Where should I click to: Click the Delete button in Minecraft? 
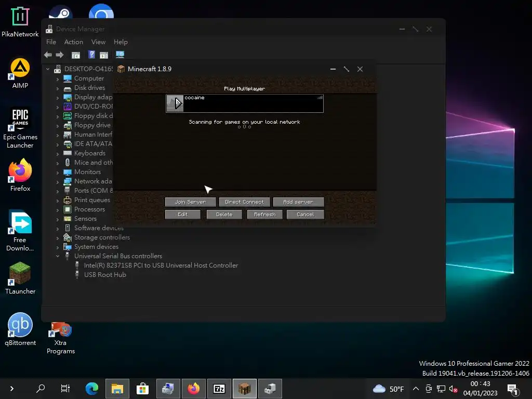(224, 215)
